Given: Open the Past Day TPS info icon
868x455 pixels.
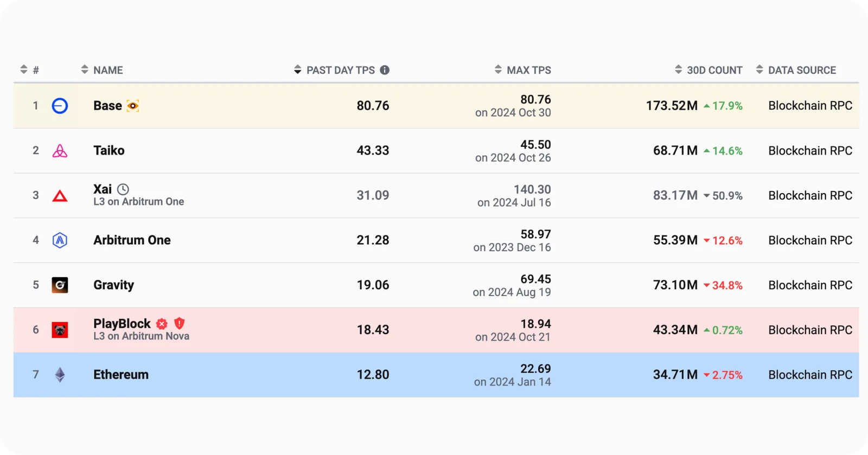Looking at the screenshot, I should (385, 70).
